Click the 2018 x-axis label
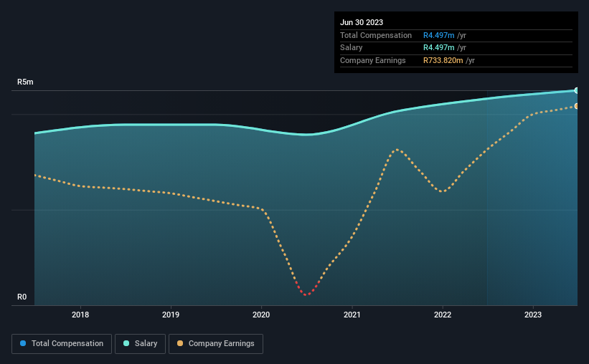This screenshot has height=364, width=589. (x=80, y=315)
